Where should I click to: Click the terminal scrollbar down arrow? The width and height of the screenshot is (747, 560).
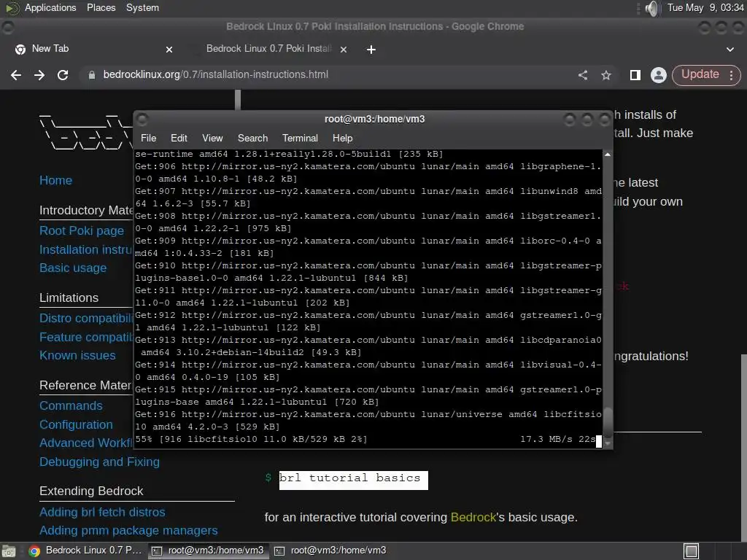(608, 443)
